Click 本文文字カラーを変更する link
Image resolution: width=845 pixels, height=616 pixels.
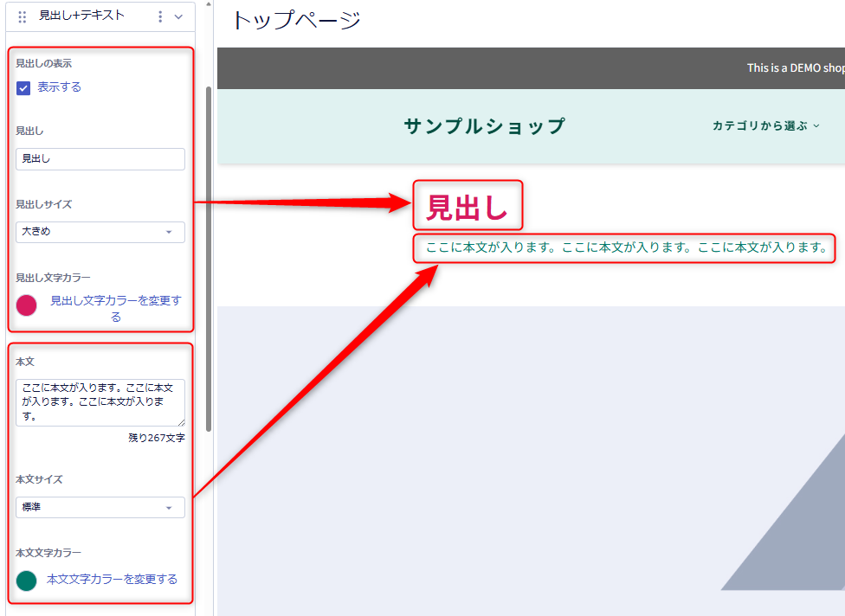(112, 580)
